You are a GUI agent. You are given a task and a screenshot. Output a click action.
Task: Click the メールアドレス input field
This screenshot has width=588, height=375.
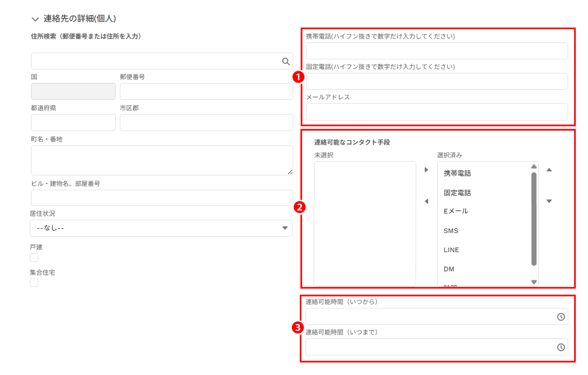437,112
